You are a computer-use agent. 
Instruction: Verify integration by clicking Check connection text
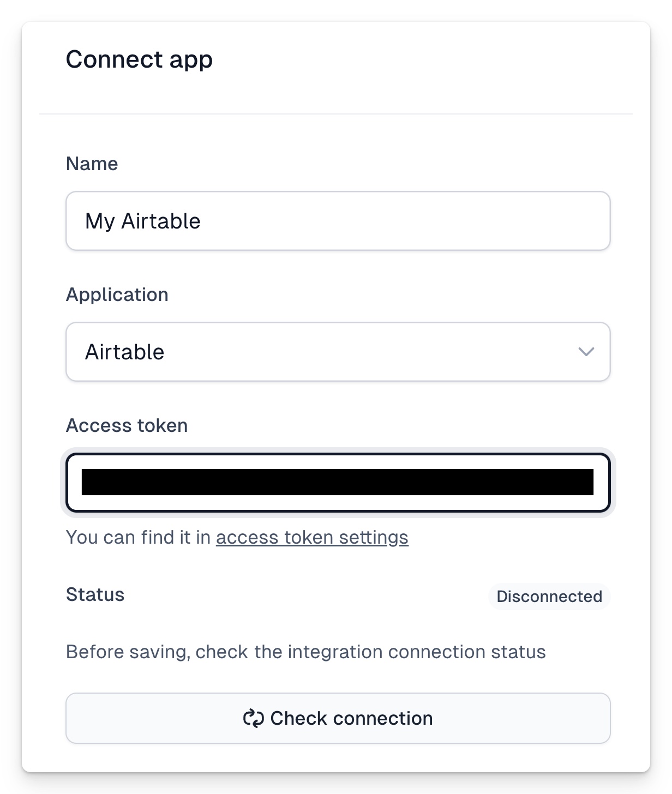coord(351,718)
